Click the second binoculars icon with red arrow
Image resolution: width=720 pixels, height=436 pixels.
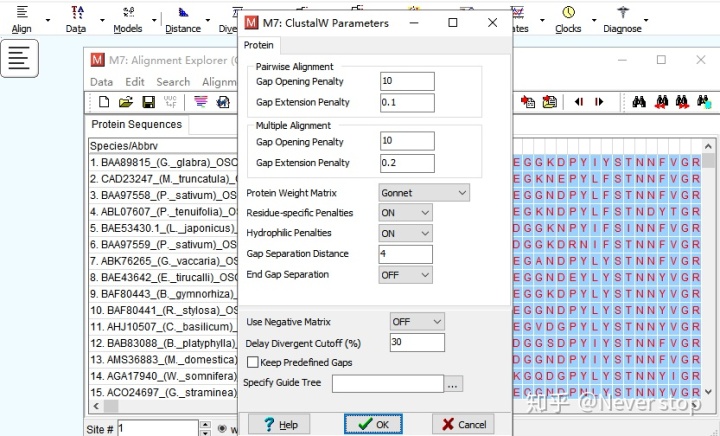pos(682,101)
